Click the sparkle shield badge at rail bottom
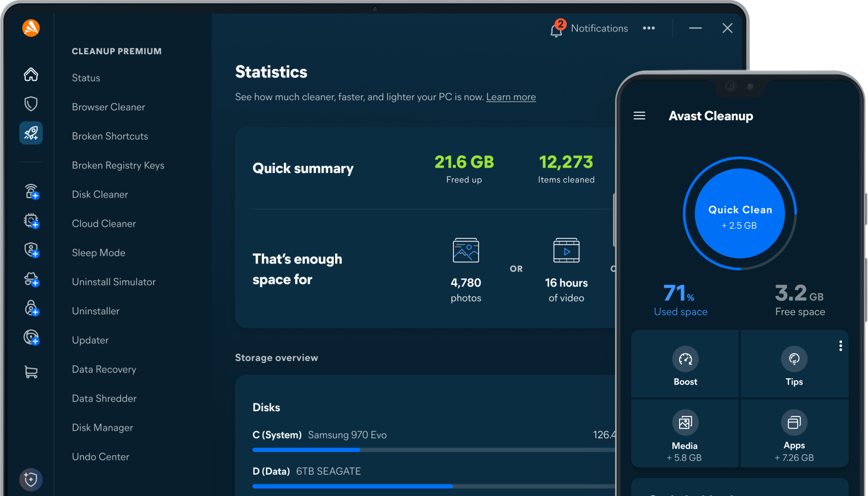Image resolution: width=868 pixels, height=496 pixels. (x=31, y=480)
